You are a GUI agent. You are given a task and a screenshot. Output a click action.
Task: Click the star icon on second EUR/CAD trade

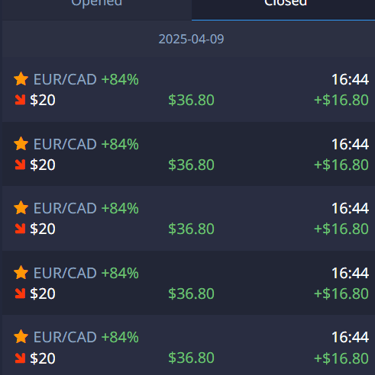pyautogui.click(x=21, y=144)
